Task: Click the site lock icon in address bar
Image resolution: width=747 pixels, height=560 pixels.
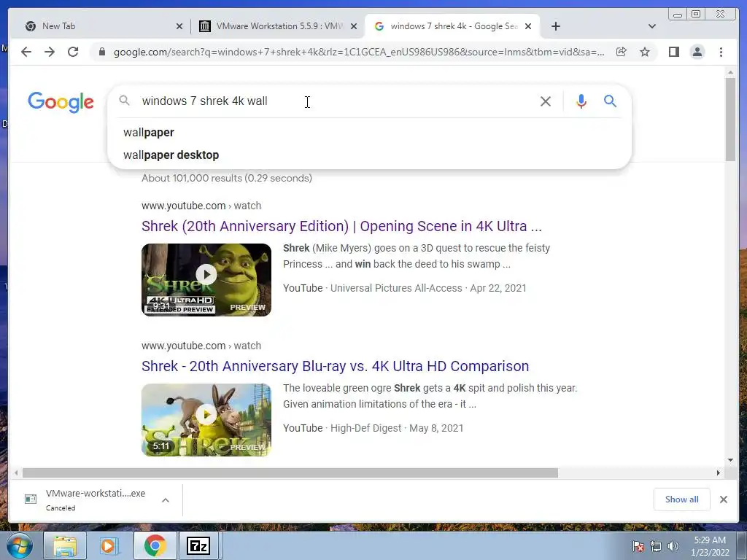Action: [101, 52]
